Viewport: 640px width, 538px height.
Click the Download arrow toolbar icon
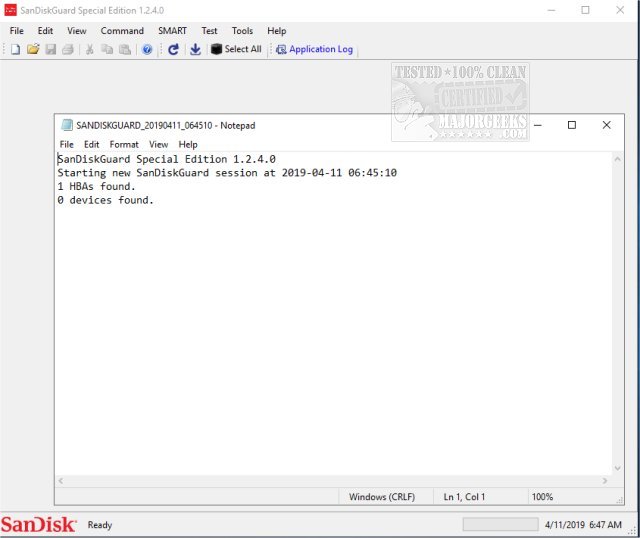click(196, 49)
